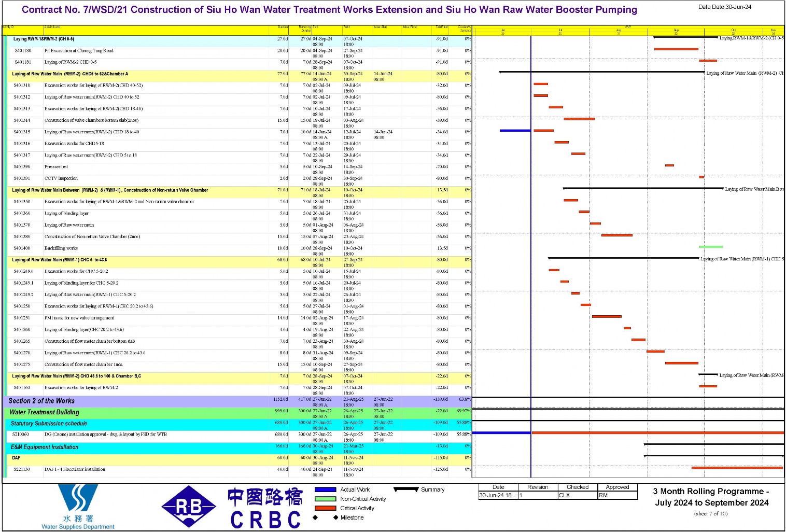The height and width of the screenshot is (532, 786).
Task: Click the Milestone diamond legend symbol
Action: pos(326,517)
